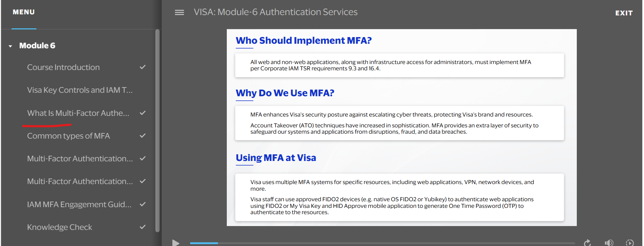The height and width of the screenshot is (246, 644).
Task: Open the Course Introduction lesson
Action: coord(63,67)
